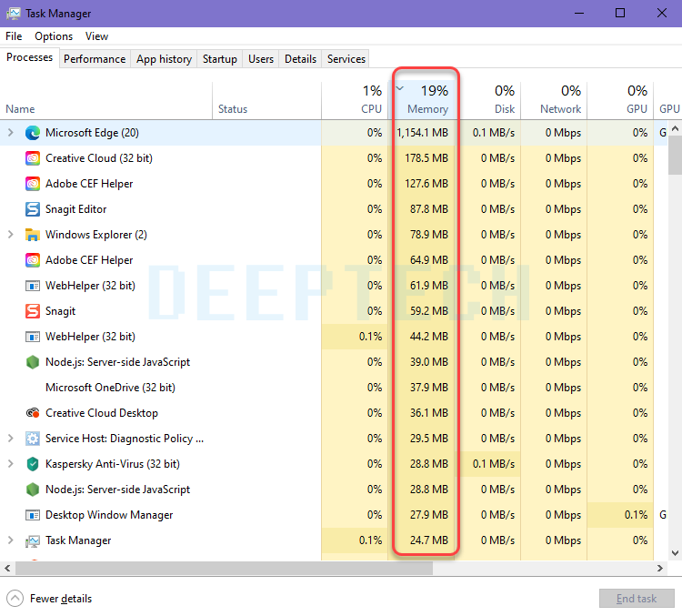
Task: Click the horizontal scrollbar left arrow
Action: pos(7,568)
